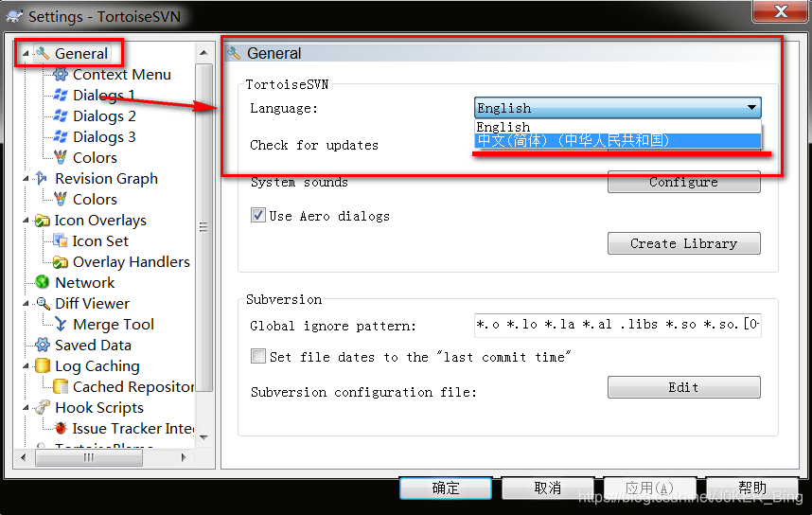The image size is (812, 515).
Task: Collapse the Revision Graph tree node
Action: (26, 179)
